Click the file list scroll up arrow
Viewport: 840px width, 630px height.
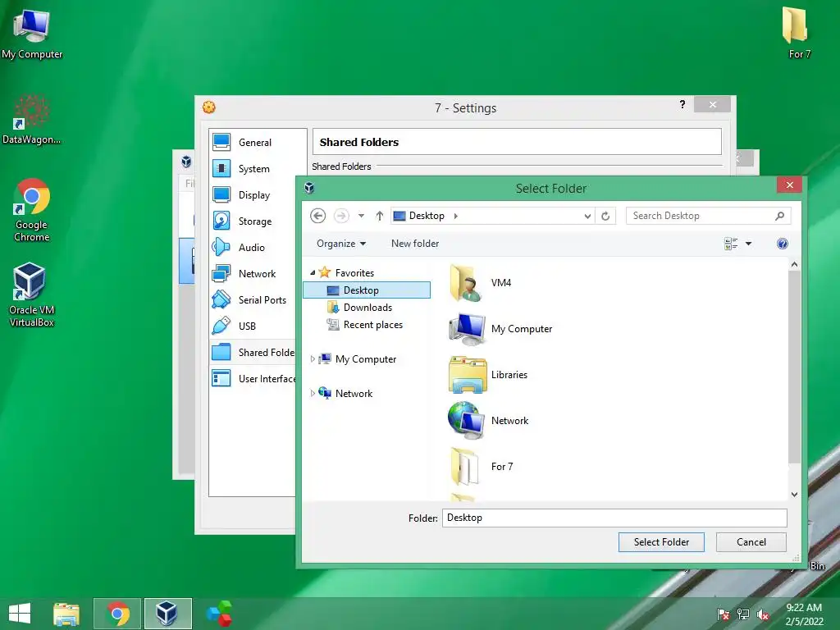pos(794,264)
